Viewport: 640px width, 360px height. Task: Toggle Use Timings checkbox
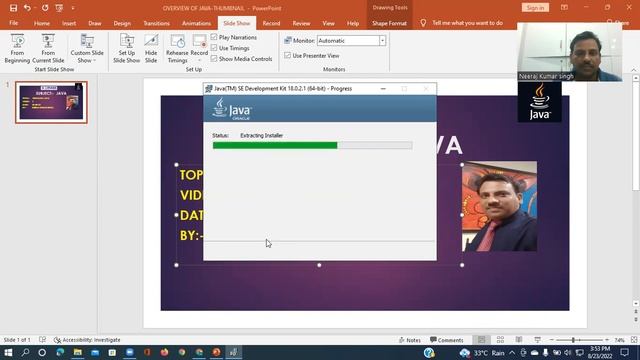[x=214, y=48]
